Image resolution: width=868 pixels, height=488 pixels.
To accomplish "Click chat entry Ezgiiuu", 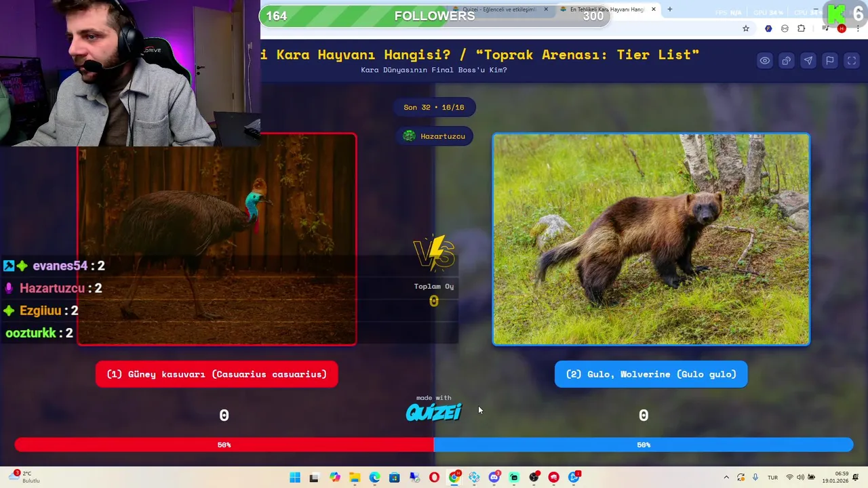I will click(x=41, y=310).
